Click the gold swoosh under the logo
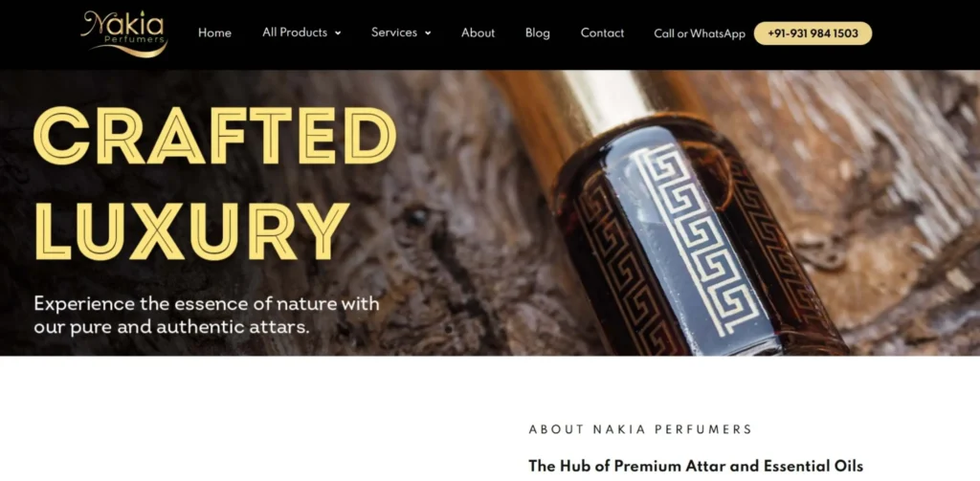Image resolution: width=980 pixels, height=481 pixels. [129, 50]
